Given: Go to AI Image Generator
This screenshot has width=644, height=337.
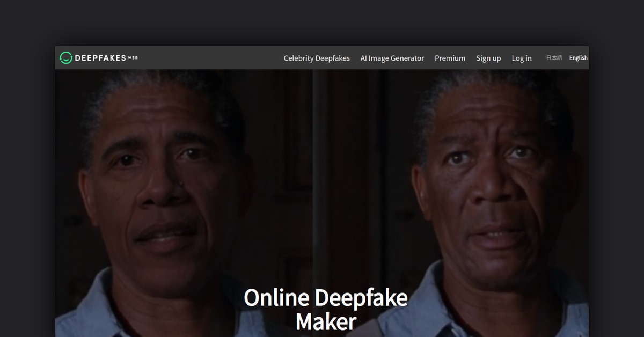Looking at the screenshot, I should 392,58.
